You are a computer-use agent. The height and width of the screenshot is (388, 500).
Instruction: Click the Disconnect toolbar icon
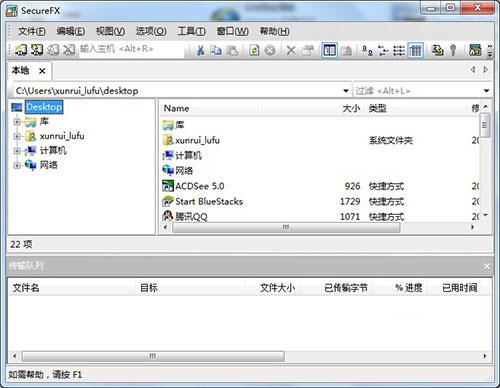(x=69, y=50)
